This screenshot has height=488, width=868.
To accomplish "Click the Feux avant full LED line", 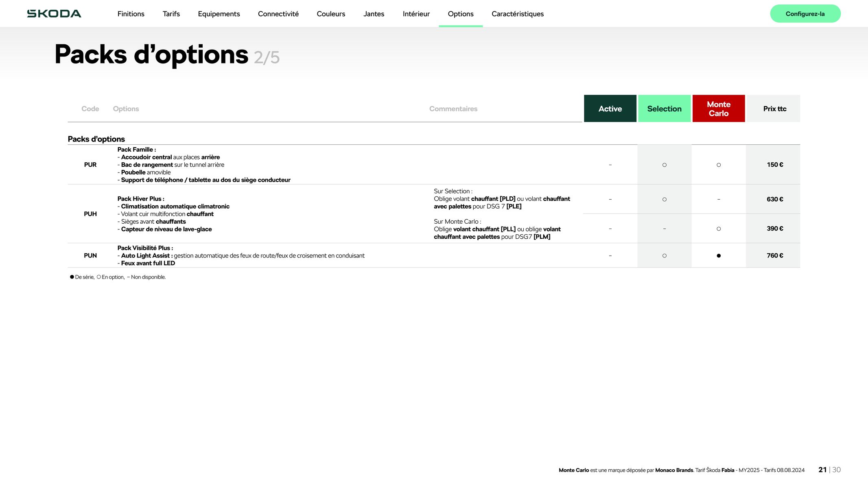I will coord(146,263).
